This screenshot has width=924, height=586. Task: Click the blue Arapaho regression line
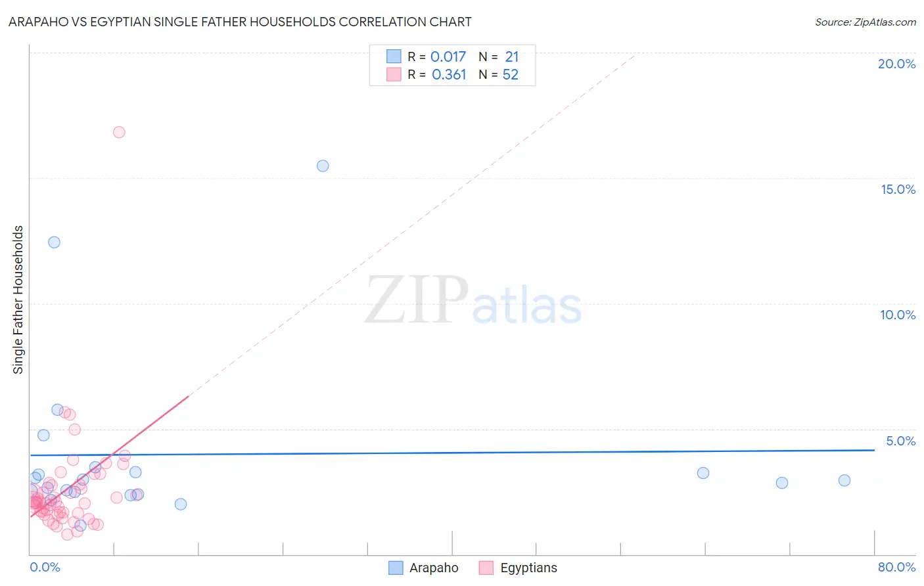pyautogui.click(x=452, y=453)
